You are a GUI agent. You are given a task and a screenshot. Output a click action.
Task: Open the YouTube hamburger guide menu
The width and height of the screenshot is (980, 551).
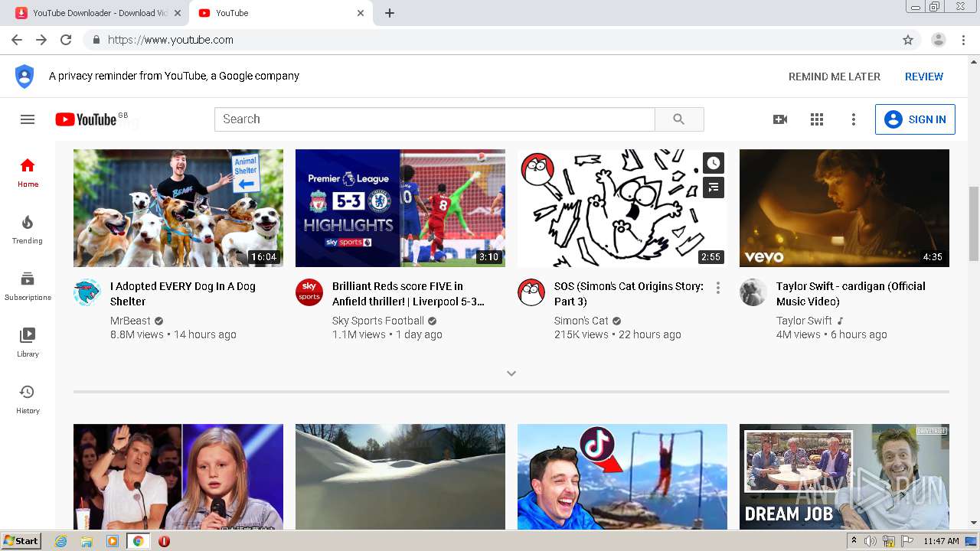(x=28, y=119)
